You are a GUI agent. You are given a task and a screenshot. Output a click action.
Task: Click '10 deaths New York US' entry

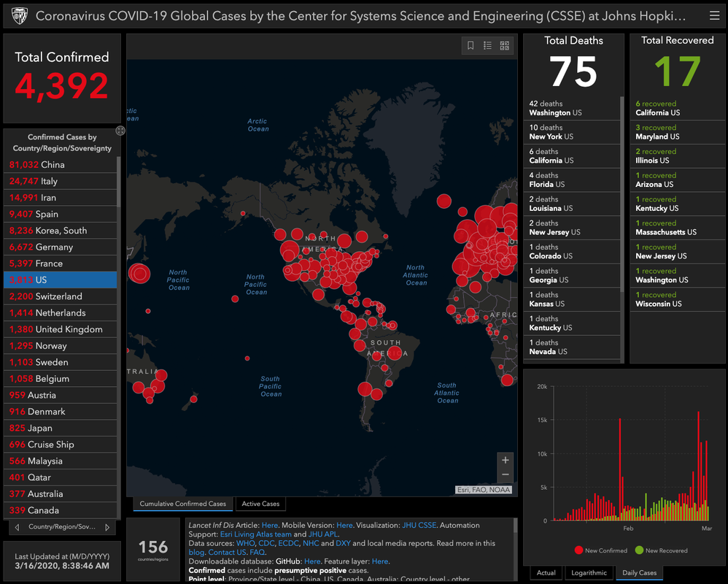[x=572, y=132]
